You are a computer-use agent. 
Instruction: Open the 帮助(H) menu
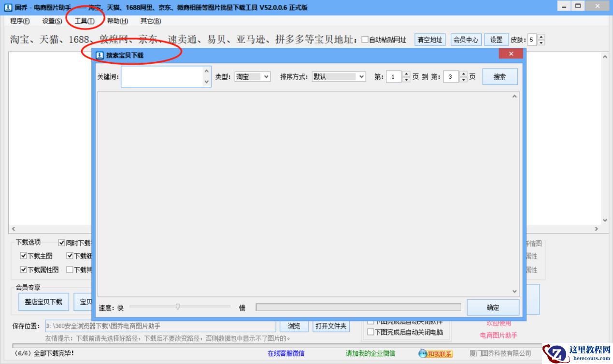117,21
